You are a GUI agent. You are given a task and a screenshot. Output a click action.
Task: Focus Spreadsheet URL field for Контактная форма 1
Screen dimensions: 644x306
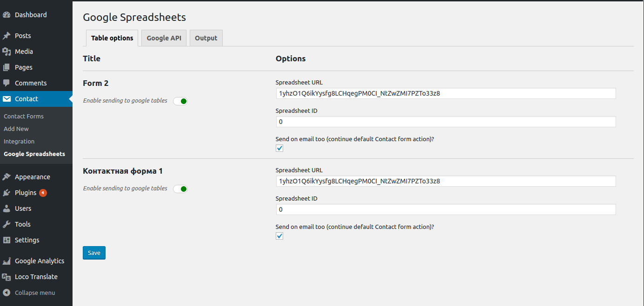[445, 181]
